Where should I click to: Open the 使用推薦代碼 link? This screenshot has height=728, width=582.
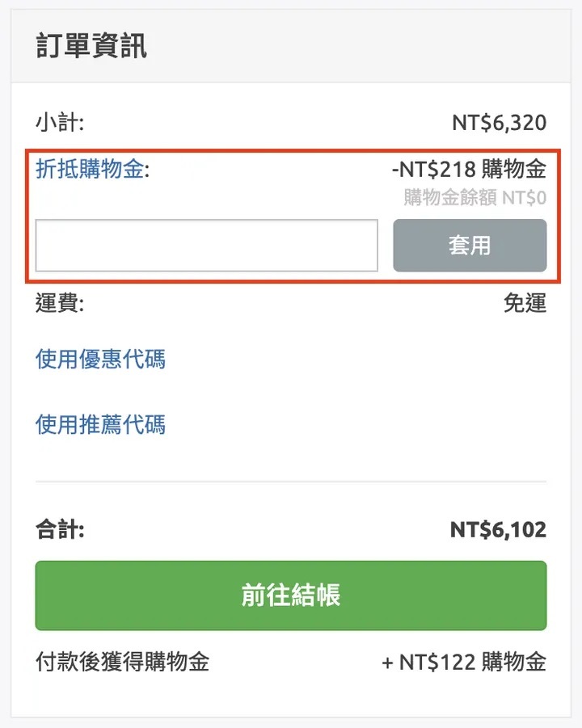100,424
